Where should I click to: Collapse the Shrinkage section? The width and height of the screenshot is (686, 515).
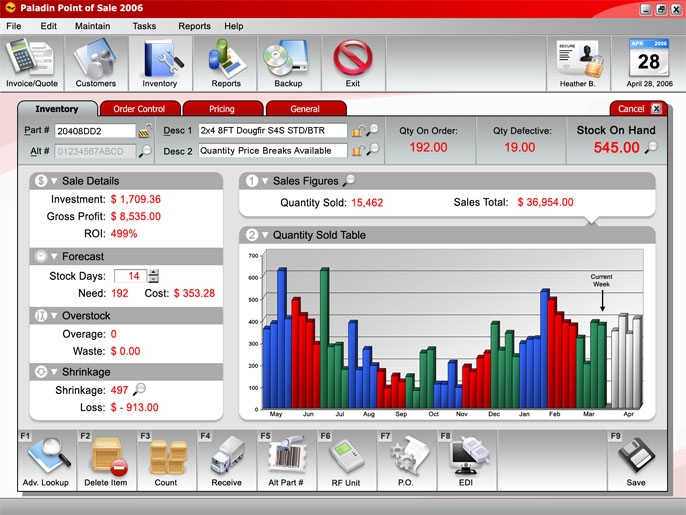click(54, 372)
